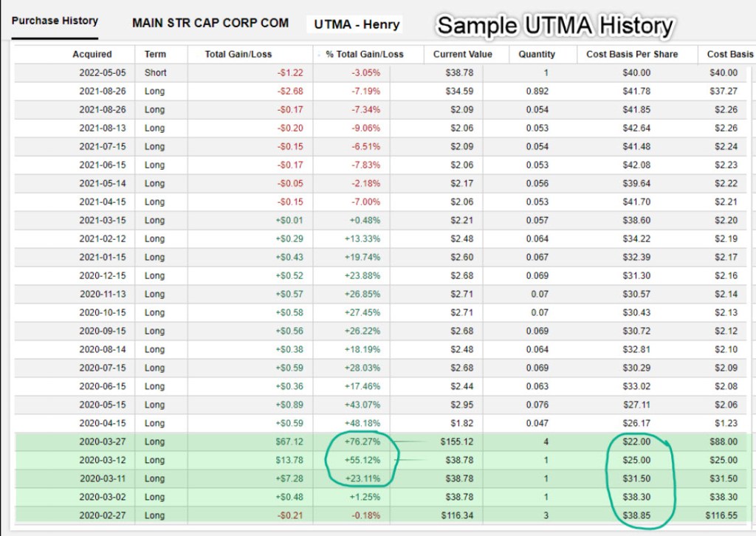Click the -9.06% loss cell
This screenshot has width=756, height=536.
365,128
